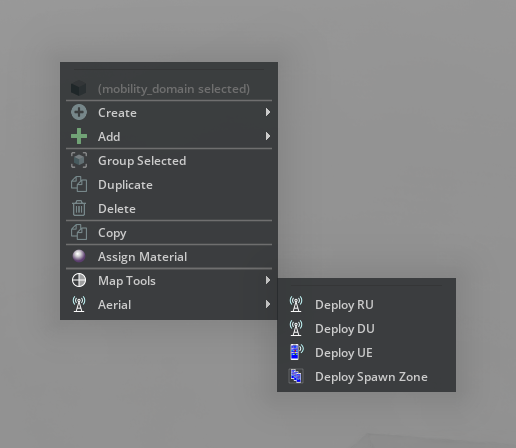
Task: Click the circled plus icon beside Create
Action: (79, 112)
